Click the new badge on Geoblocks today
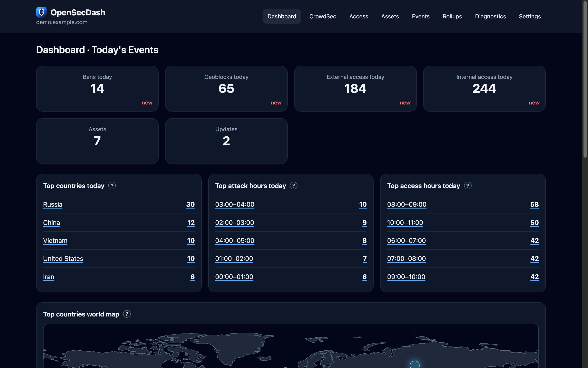This screenshot has height=368, width=588. pos(276,103)
